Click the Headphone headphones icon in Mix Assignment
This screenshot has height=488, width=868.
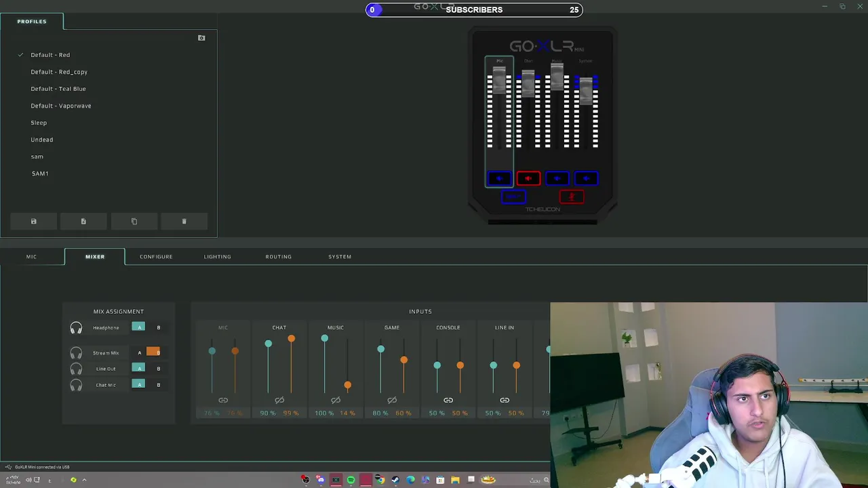pyautogui.click(x=76, y=328)
